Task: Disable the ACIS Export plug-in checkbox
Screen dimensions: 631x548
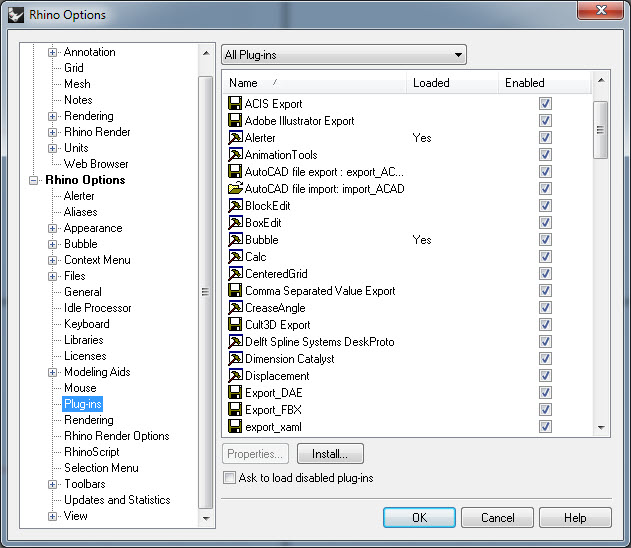Action: [x=545, y=103]
